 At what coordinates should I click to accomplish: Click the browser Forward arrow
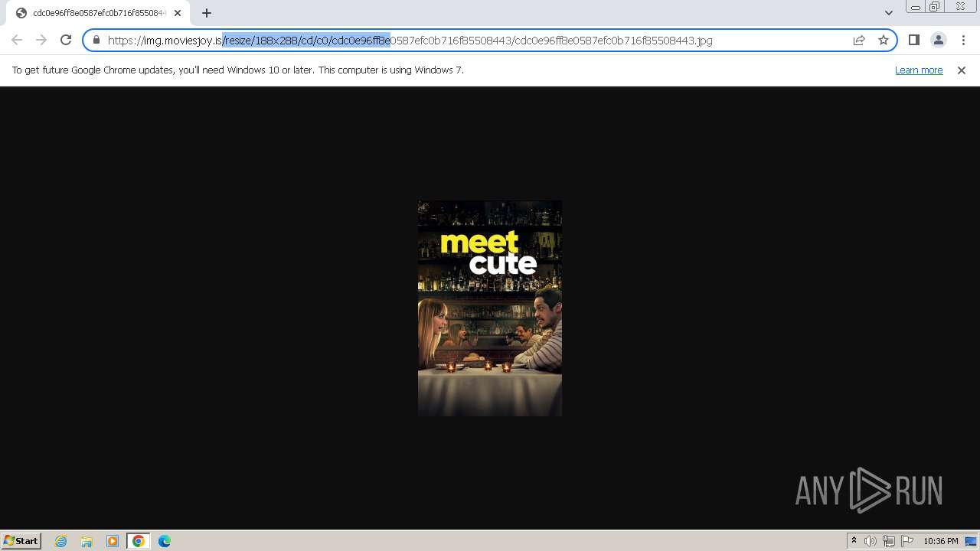(41, 40)
